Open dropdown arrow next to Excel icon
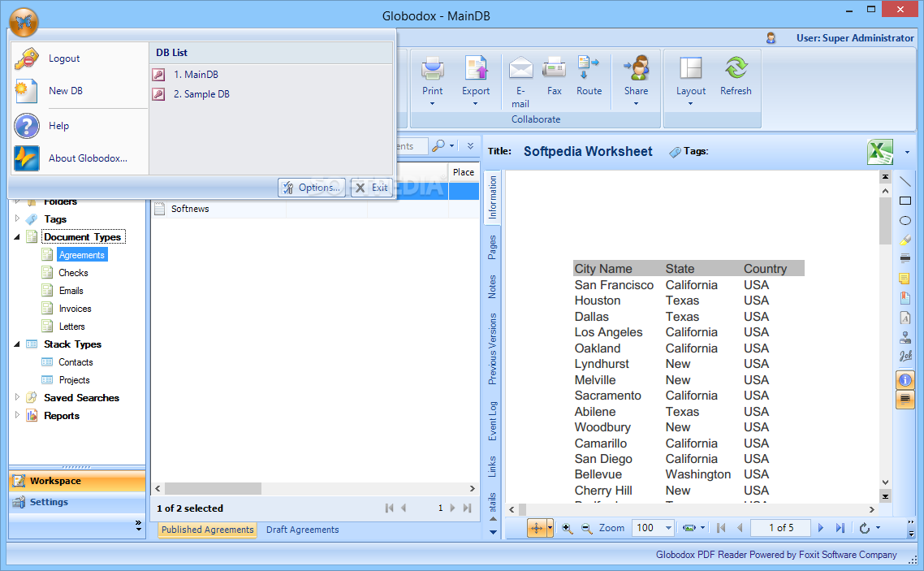The image size is (924, 571). (x=907, y=152)
